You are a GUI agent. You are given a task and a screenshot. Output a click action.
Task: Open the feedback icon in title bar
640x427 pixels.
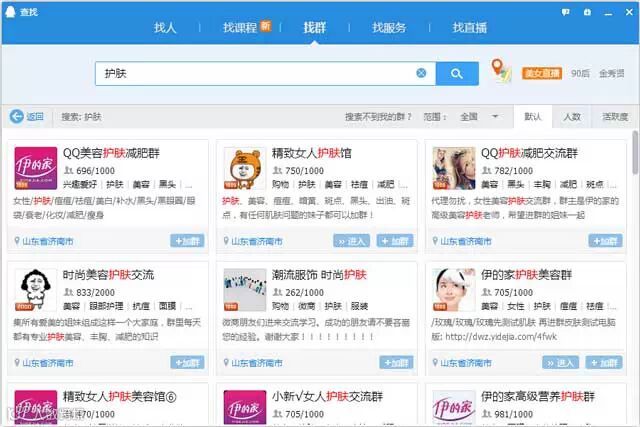click(x=565, y=12)
